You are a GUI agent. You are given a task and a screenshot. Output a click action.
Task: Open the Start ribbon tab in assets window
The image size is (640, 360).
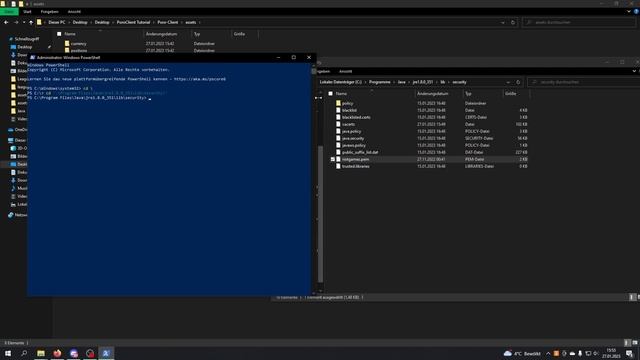pyautogui.click(x=27, y=12)
